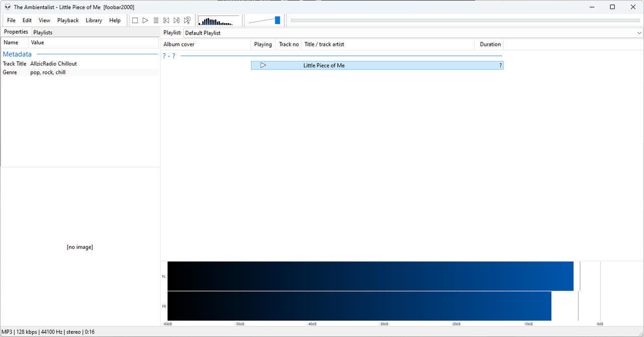Select the Little Piece of Me track row
The height and width of the screenshot is (337, 644).
[377, 65]
